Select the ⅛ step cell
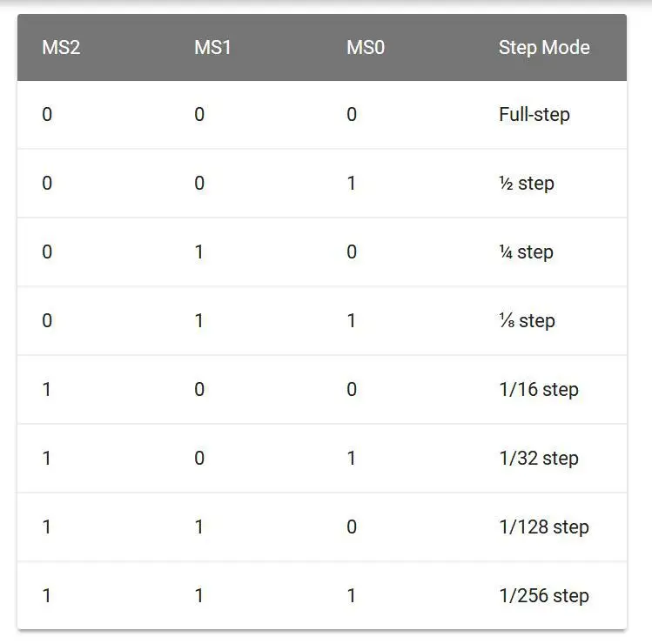Viewport: 652px width, 644px height. pyautogui.click(x=527, y=321)
